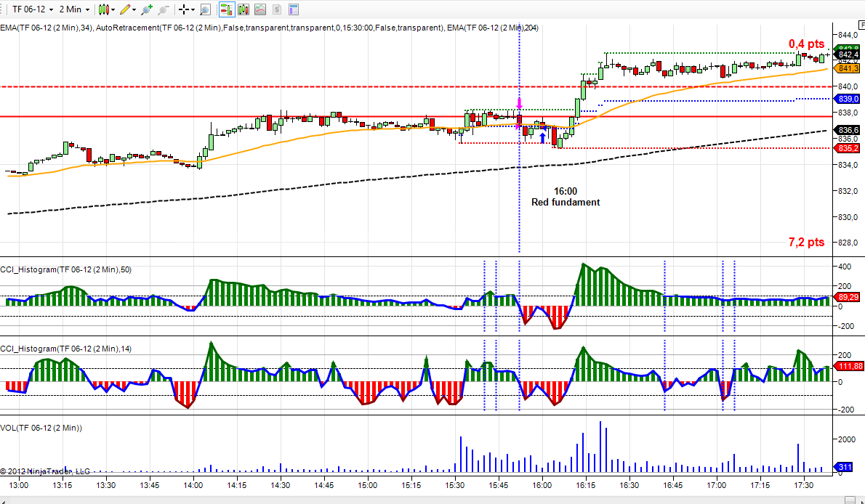Click the black 836,6 EMA price marker
Image resolution: width=865 pixels, height=504 pixels.
848,130
